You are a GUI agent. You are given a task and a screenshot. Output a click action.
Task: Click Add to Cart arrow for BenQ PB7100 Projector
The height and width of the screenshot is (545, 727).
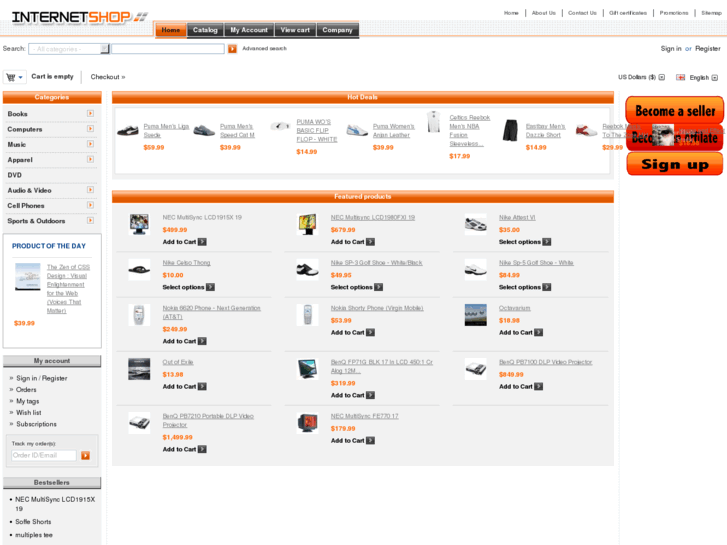tap(538, 386)
